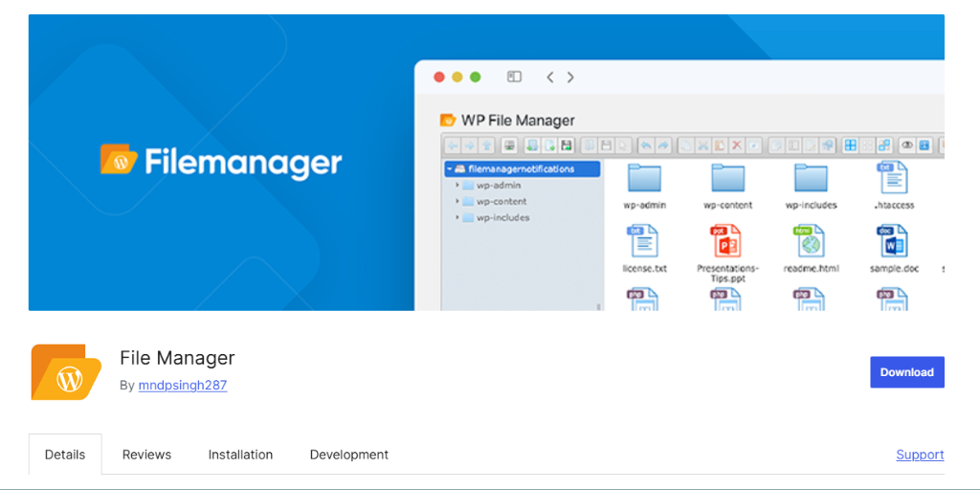
Task: Open the mndpsingh287 author link
Action: (x=183, y=385)
